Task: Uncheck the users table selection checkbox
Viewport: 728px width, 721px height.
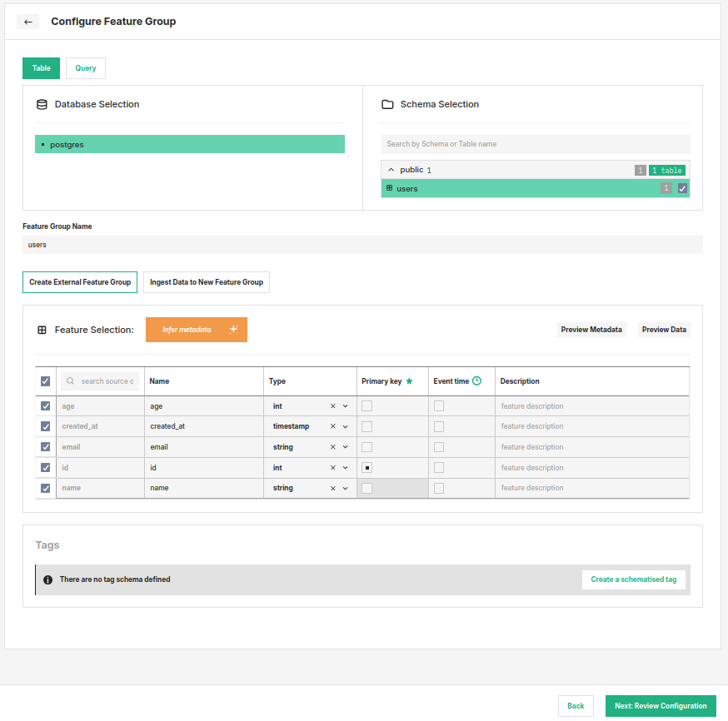Action: coord(682,188)
